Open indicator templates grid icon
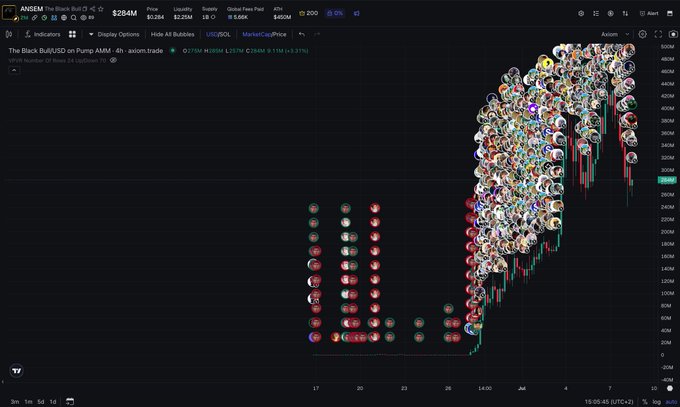This screenshot has width=680, height=407. coord(72,34)
